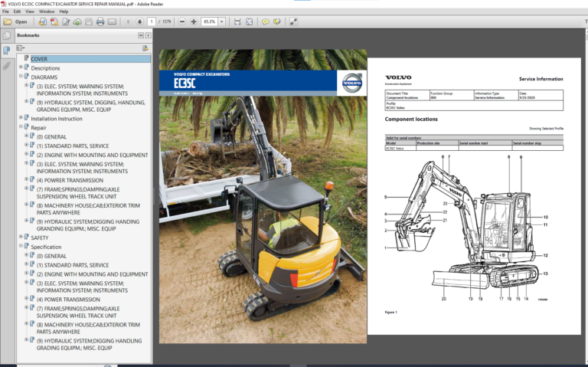Open the Attachments paperclip panel
This screenshot has width=588, height=367.
[8, 66]
